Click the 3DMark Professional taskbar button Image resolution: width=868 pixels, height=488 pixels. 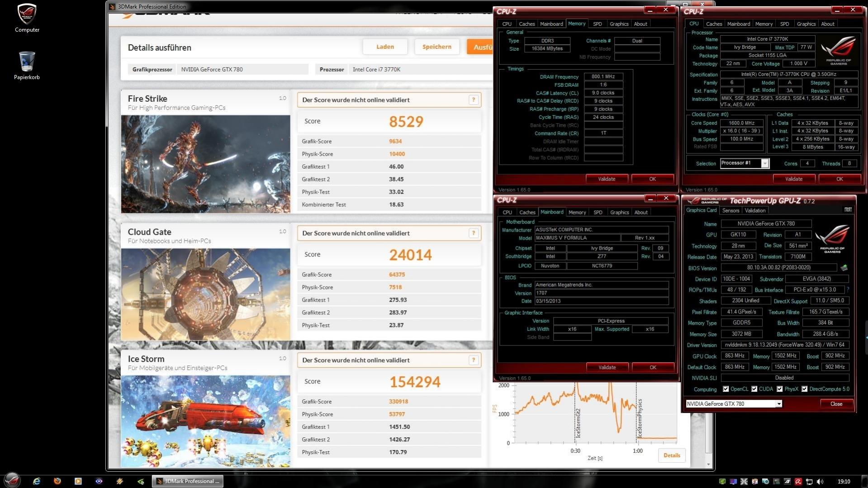pyautogui.click(x=187, y=481)
